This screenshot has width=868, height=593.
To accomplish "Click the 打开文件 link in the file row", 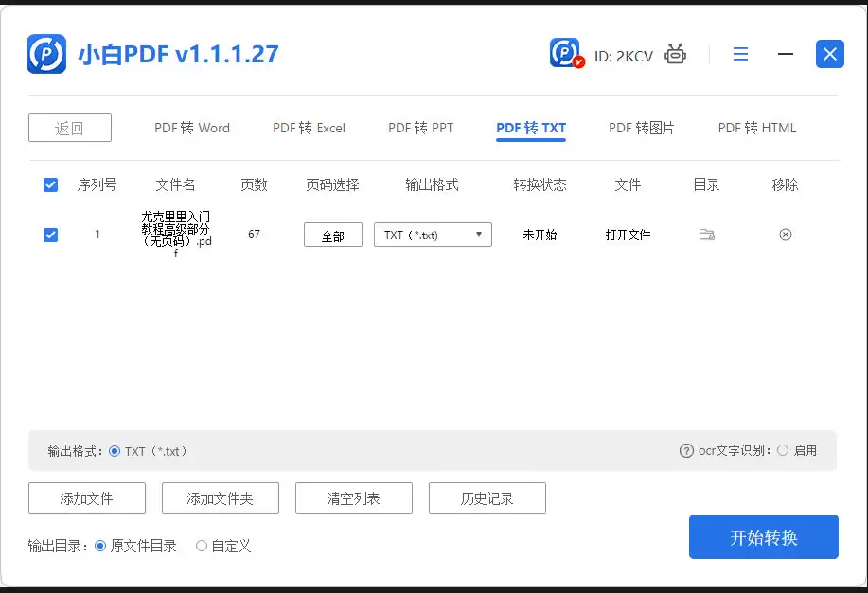I will click(628, 235).
